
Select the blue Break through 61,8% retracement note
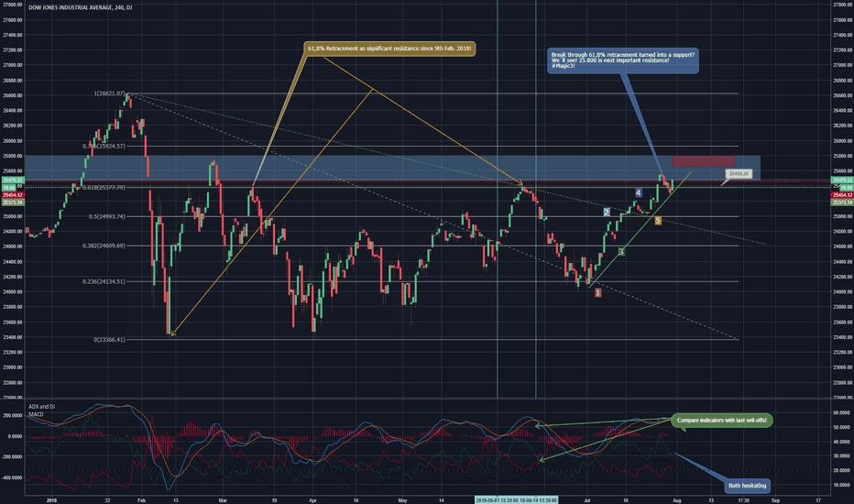point(622,60)
